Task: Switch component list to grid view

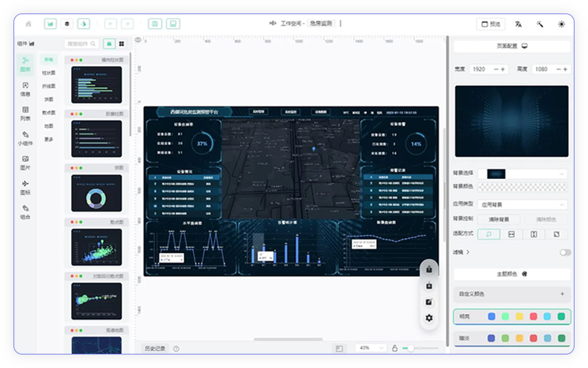Action: [121, 44]
